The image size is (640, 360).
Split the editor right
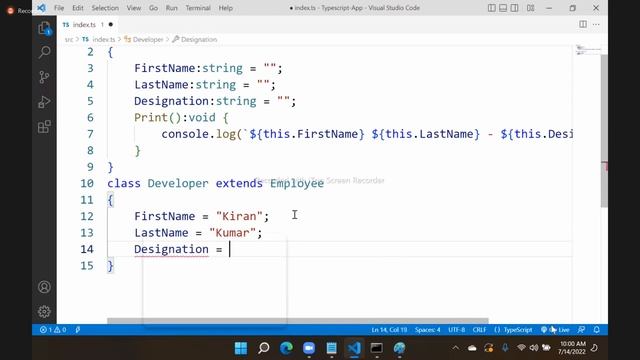(x=583, y=24)
